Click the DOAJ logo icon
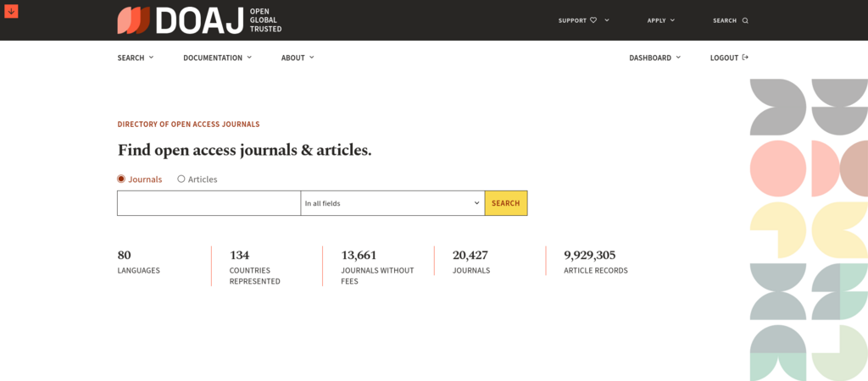The height and width of the screenshot is (381, 868). click(x=133, y=20)
